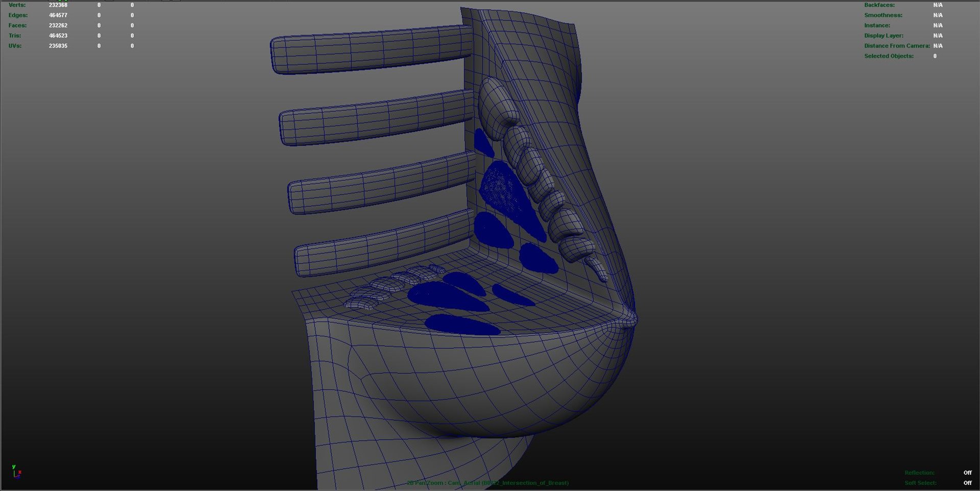Click the 'Reflection:' label
Image resolution: width=980 pixels, height=491 pixels.
tap(920, 473)
